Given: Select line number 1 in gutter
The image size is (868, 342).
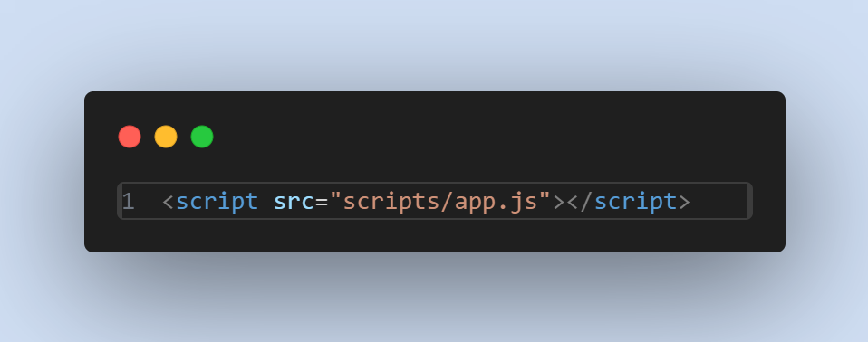Looking at the screenshot, I should point(128,202).
